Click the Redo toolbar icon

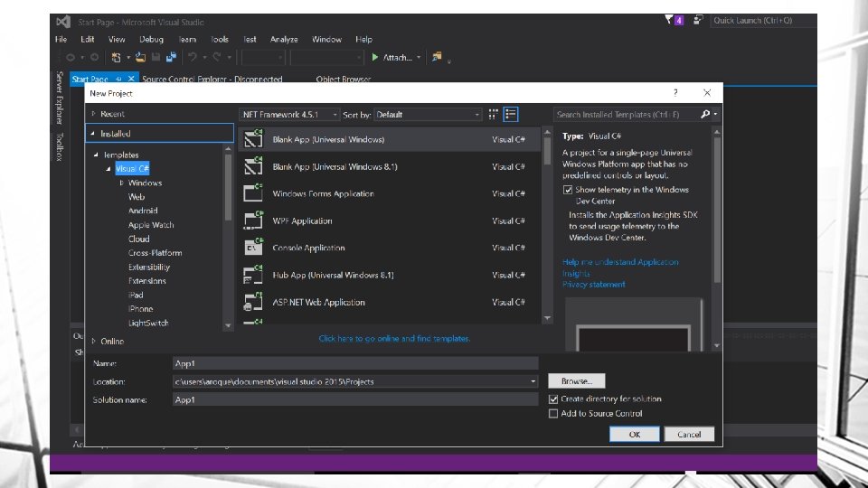coord(217,57)
